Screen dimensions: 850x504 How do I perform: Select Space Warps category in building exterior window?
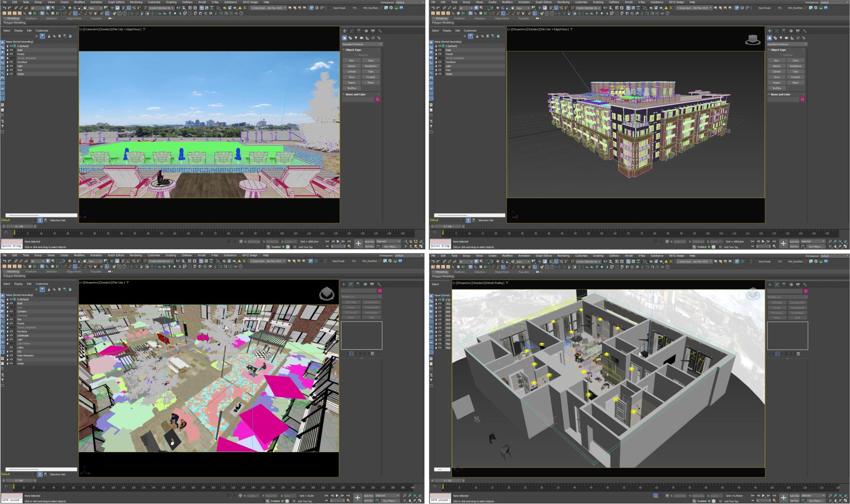click(x=798, y=38)
